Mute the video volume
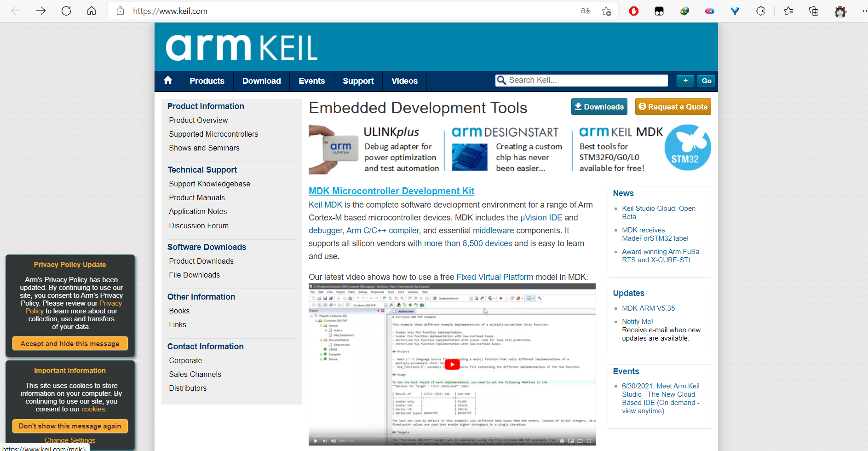This screenshot has height=451, width=868. [x=333, y=441]
